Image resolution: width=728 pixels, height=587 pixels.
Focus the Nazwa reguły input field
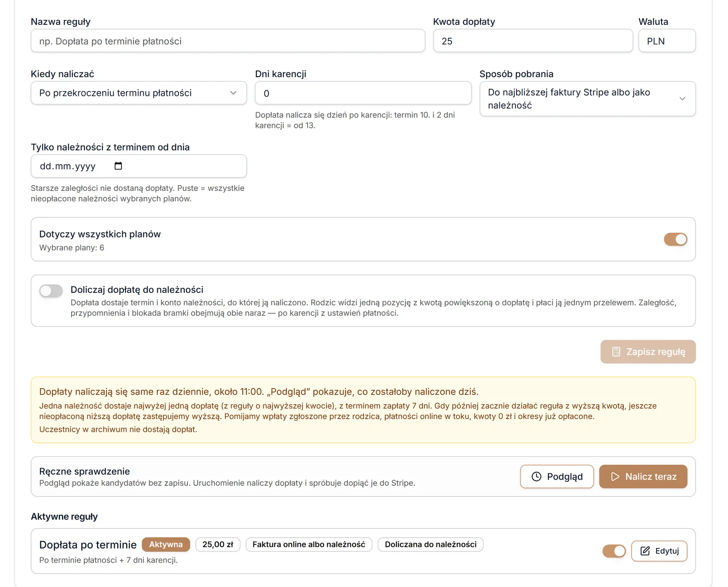pyautogui.click(x=228, y=41)
